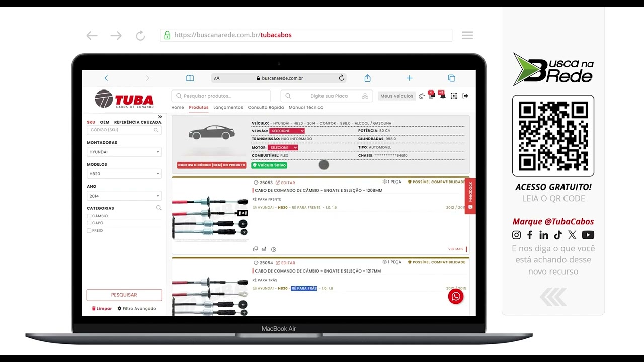Click the PESQUISAR button
The image size is (644, 362).
point(124,295)
